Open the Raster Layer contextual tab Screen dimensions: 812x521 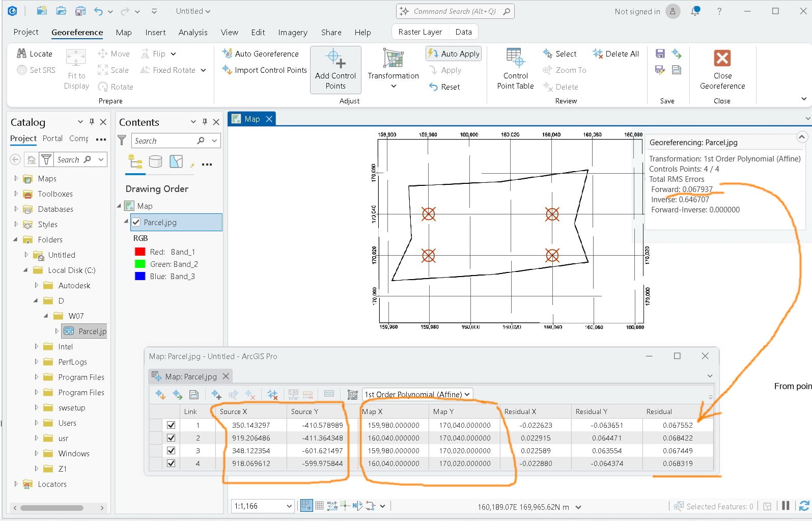pos(420,32)
